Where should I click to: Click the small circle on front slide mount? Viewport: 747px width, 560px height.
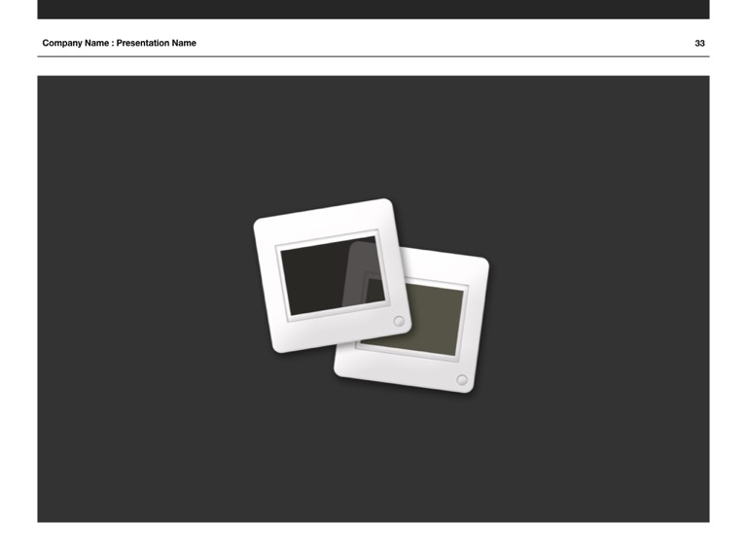[x=399, y=321]
